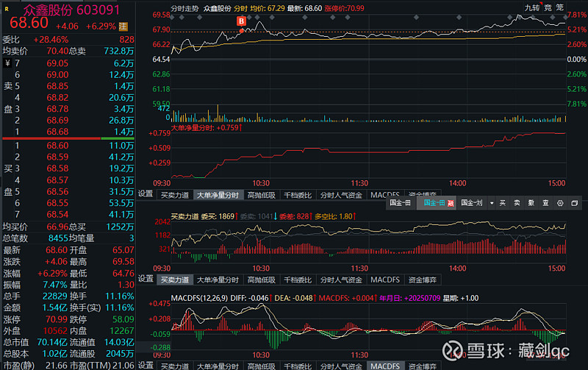The height and width of the screenshot is (370, 588).
Task: Select buy level 1 price 68.60
Action: point(57,146)
